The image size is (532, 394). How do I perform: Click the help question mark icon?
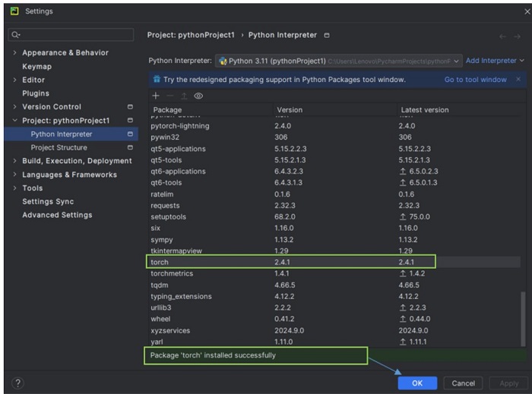click(18, 383)
